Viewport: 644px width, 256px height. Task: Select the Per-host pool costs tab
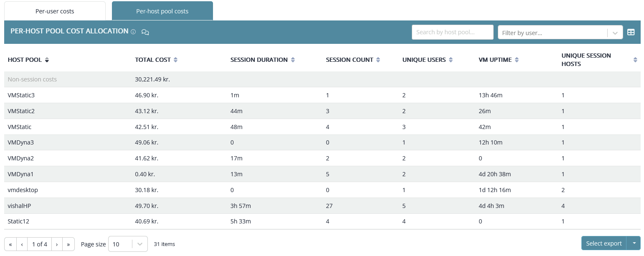click(162, 11)
